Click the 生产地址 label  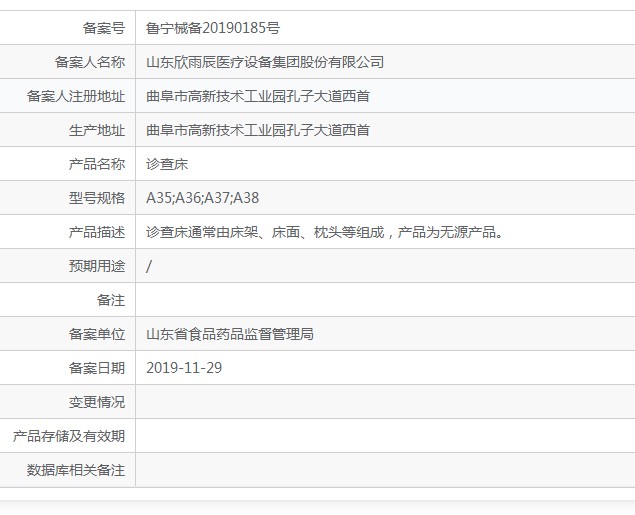click(x=97, y=130)
